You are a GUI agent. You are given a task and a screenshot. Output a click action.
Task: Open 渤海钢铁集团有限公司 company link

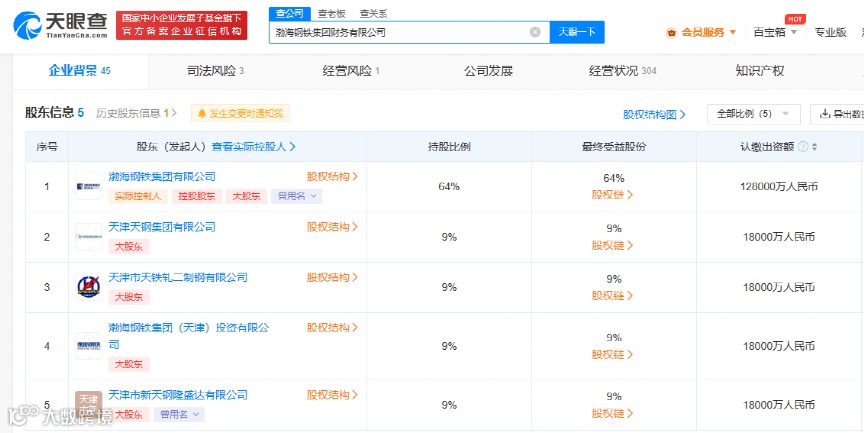point(162,177)
